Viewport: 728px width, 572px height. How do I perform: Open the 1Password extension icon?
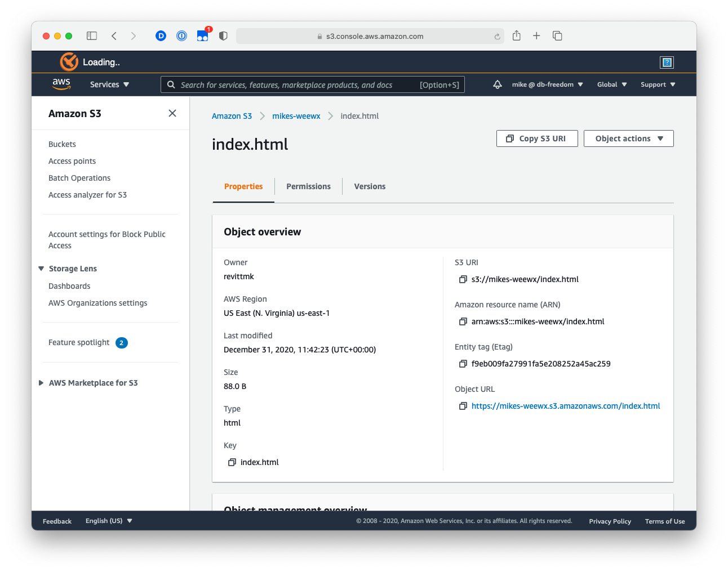point(181,36)
